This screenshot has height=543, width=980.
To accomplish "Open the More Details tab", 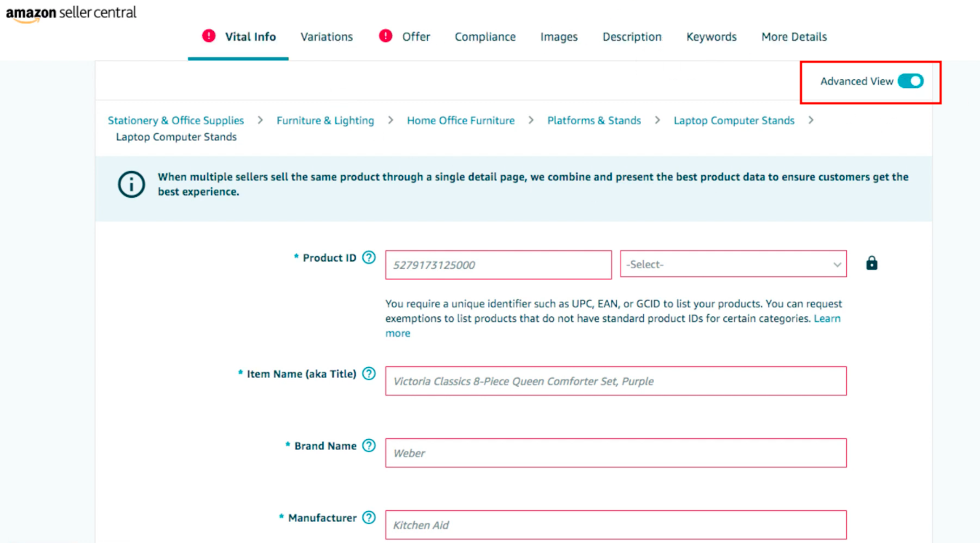I will pos(794,37).
